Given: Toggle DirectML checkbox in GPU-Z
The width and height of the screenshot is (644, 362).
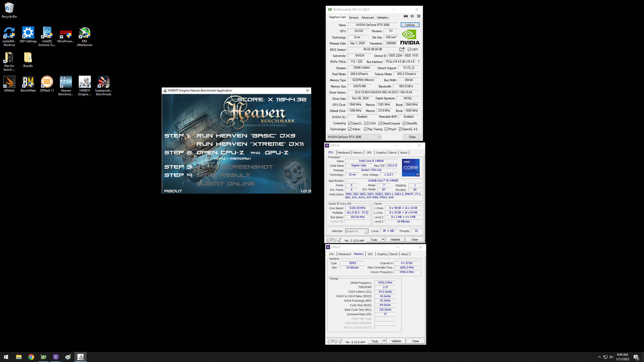Looking at the screenshot, I should (404, 123).
